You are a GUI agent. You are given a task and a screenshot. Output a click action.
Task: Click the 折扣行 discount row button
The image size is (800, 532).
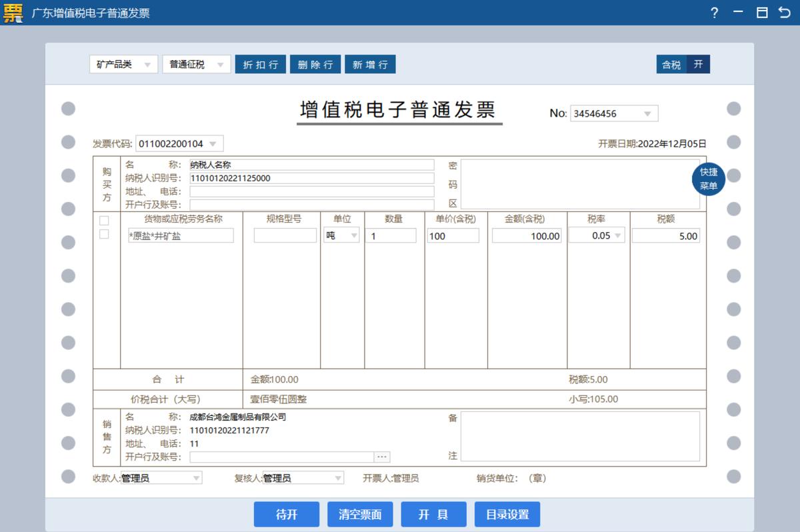click(x=260, y=64)
